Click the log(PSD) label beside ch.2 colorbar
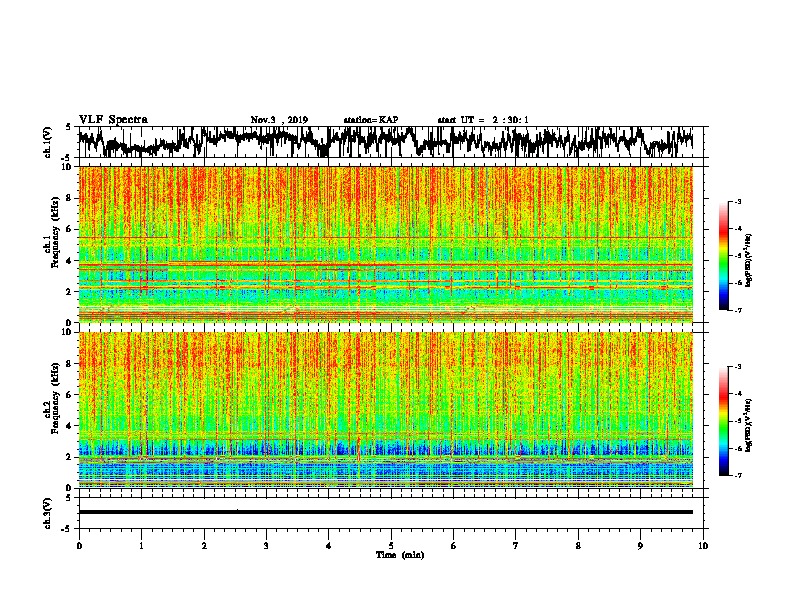The width and height of the screenshot is (792, 612). (748, 425)
